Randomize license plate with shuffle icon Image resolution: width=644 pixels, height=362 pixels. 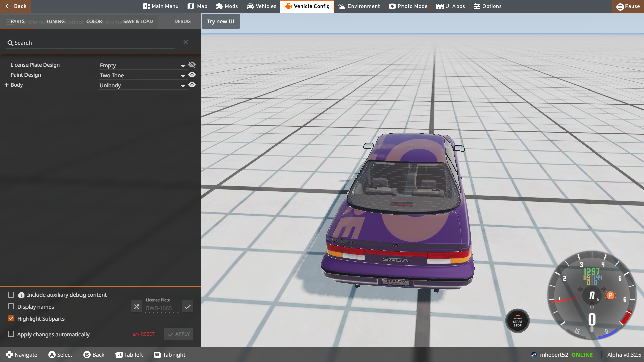coord(136,307)
